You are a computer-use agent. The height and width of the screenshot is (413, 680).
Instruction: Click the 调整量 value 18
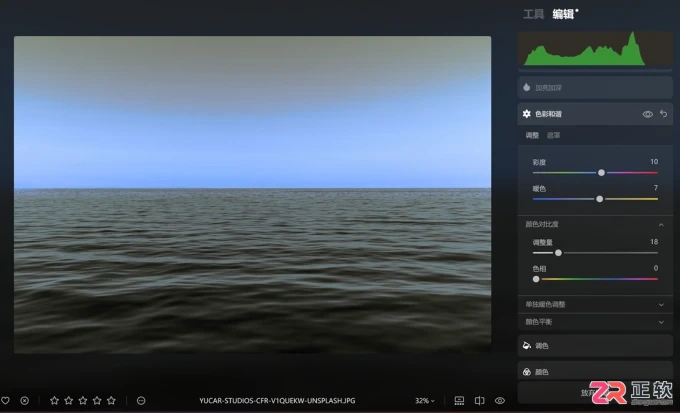[x=654, y=242]
